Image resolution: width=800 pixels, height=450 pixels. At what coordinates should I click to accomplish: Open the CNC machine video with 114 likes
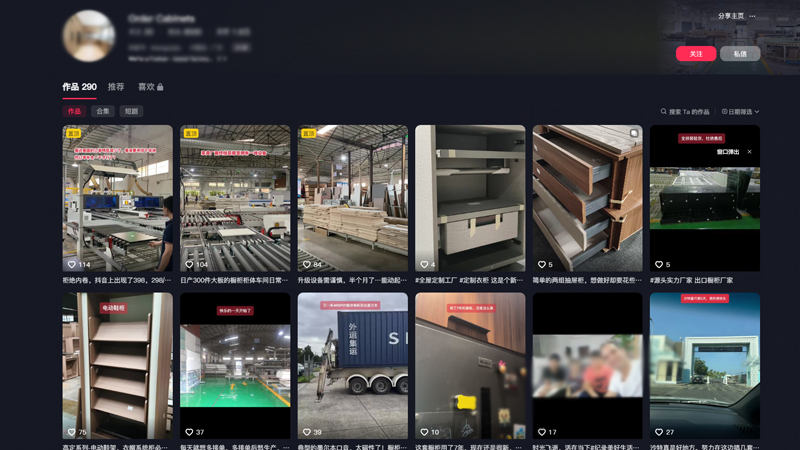click(117, 198)
